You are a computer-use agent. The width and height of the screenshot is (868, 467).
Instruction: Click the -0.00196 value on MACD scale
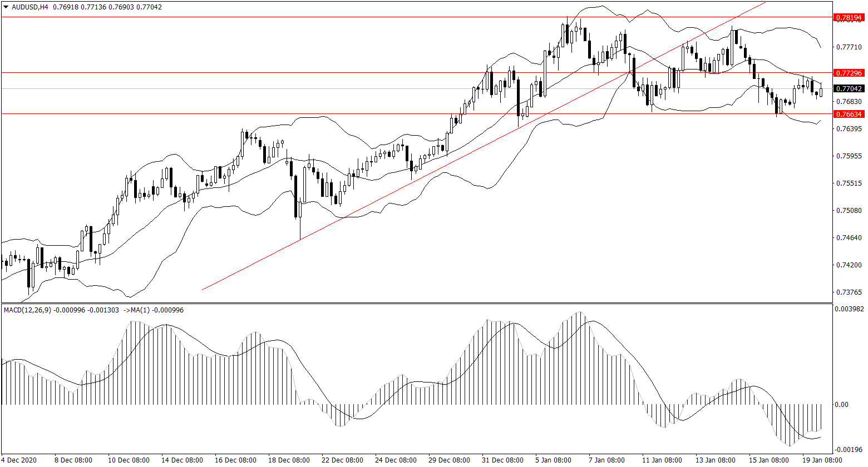tap(850, 449)
